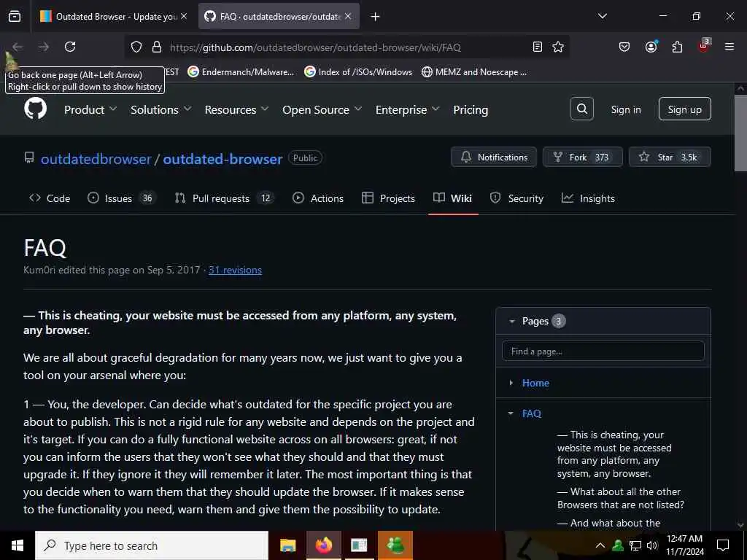Screen dimensions: 747x560
Task: Expand the Resources menu
Action: pyautogui.click(x=237, y=109)
